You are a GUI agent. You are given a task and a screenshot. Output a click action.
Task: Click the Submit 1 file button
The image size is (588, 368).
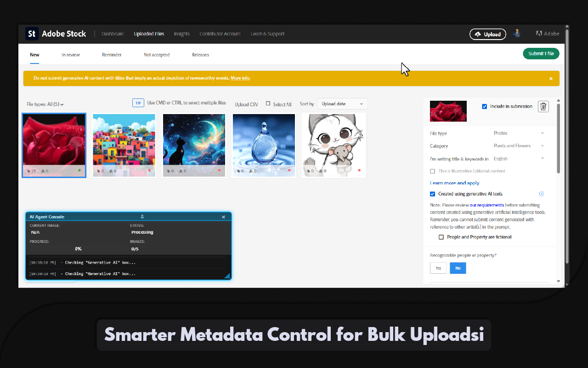pos(541,53)
